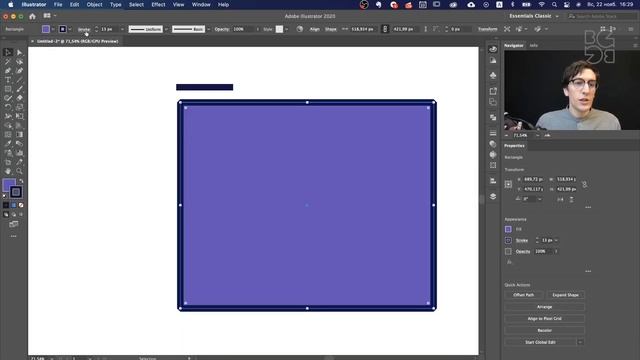Screen dimensions: 640x360
Task: Open the Layers panel icon in dock
Action: point(493,196)
